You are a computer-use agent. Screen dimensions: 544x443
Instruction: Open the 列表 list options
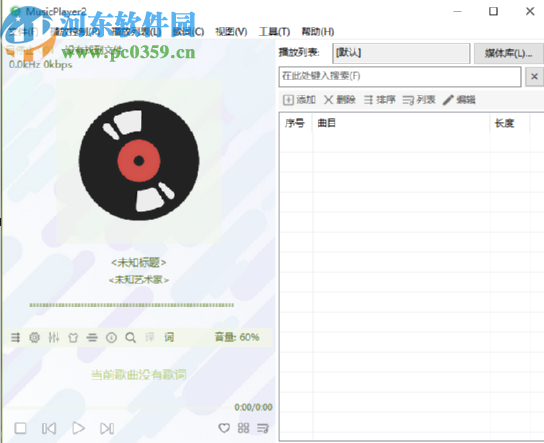(x=419, y=100)
